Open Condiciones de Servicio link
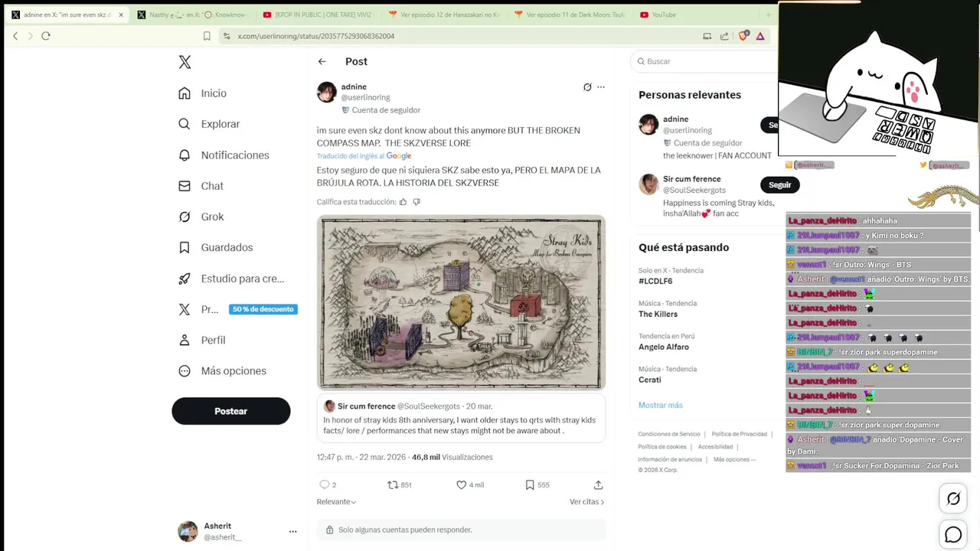980x551 pixels. coord(669,434)
